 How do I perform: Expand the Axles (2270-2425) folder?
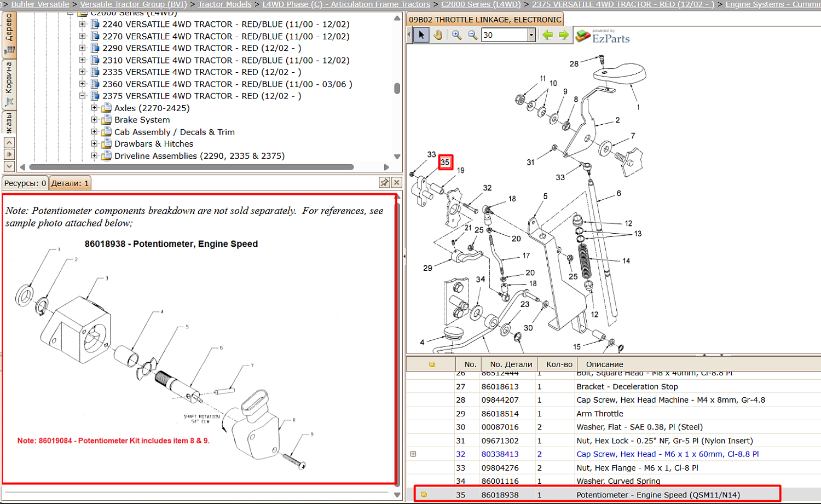click(x=94, y=108)
